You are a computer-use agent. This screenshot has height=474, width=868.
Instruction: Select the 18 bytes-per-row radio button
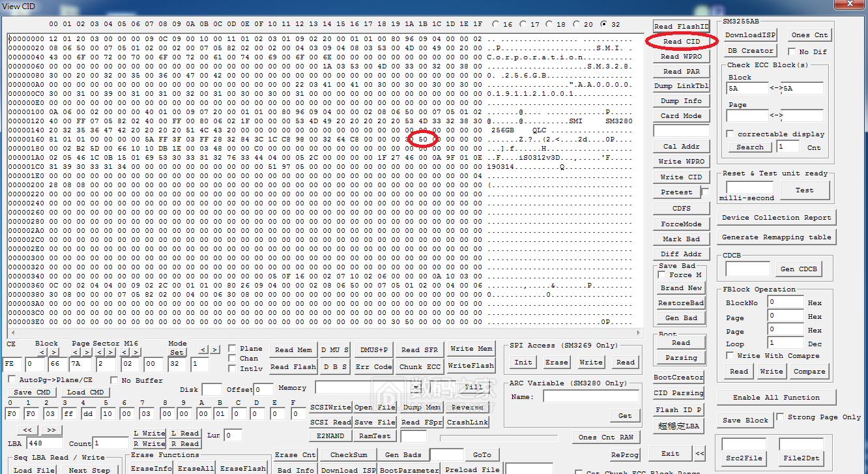(550, 24)
